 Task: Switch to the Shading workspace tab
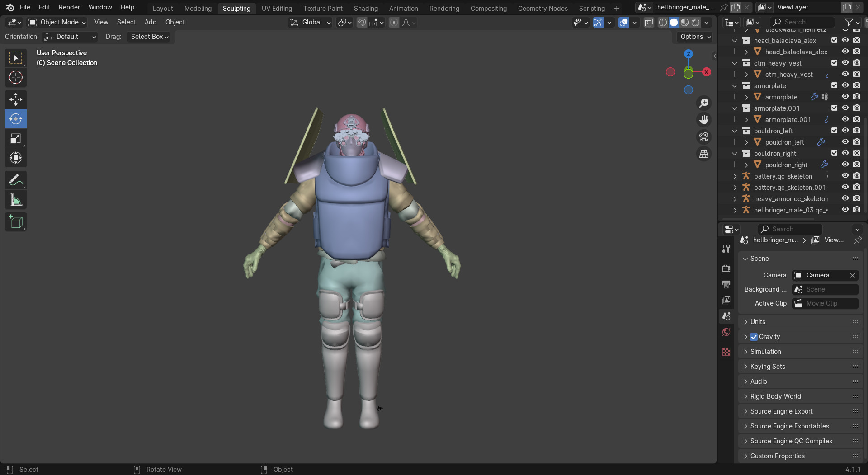pyautogui.click(x=365, y=8)
